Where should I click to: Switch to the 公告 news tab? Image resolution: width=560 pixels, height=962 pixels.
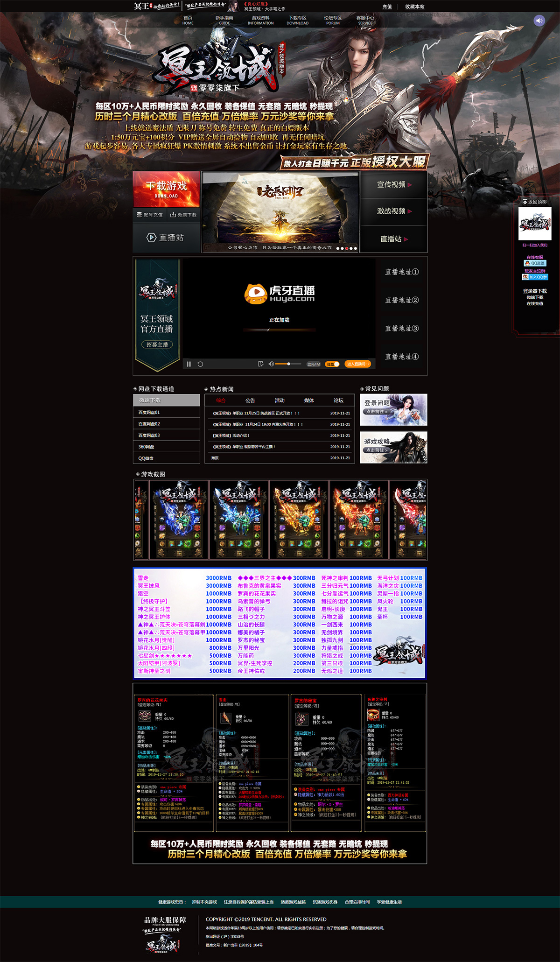250,400
